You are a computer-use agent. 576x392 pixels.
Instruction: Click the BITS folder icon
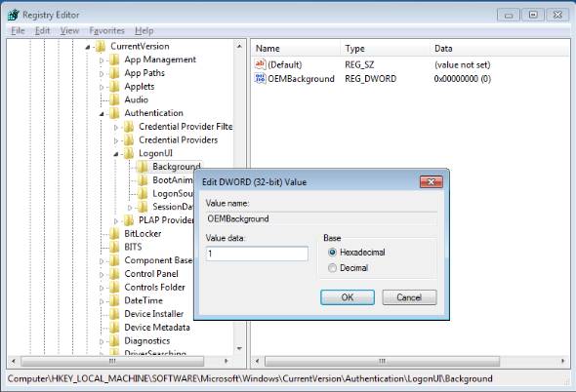tap(114, 247)
